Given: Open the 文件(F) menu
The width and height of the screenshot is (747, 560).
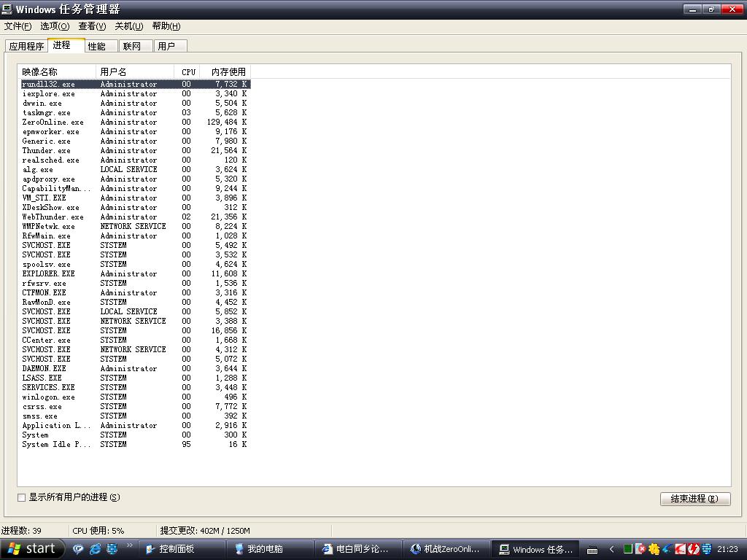Looking at the screenshot, I should point(18,26).
